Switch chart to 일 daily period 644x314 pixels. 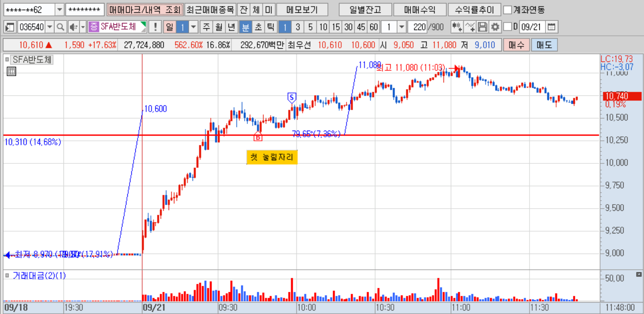coord(169,27)
